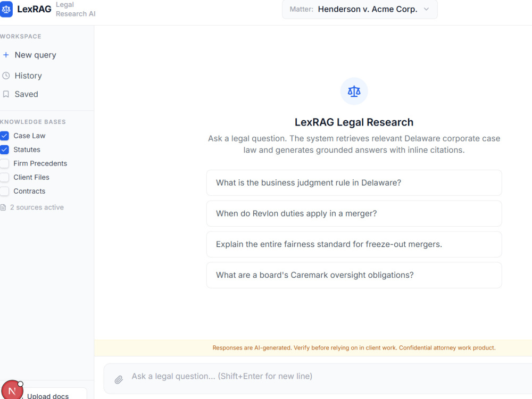
Task: Click the chevron arrow in Matter selector
Action: tap(427, 9)
